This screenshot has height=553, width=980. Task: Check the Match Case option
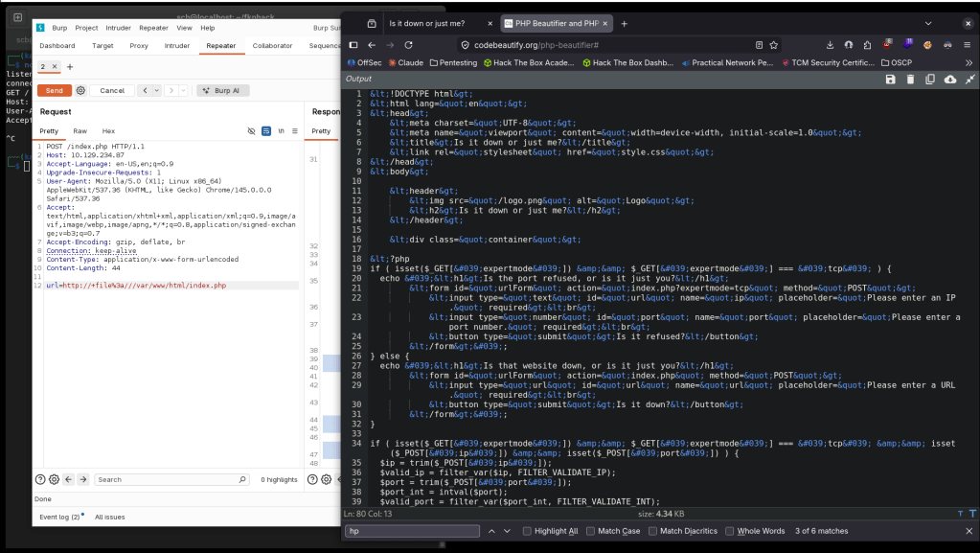pyautogui.click(x=591, y=531)
